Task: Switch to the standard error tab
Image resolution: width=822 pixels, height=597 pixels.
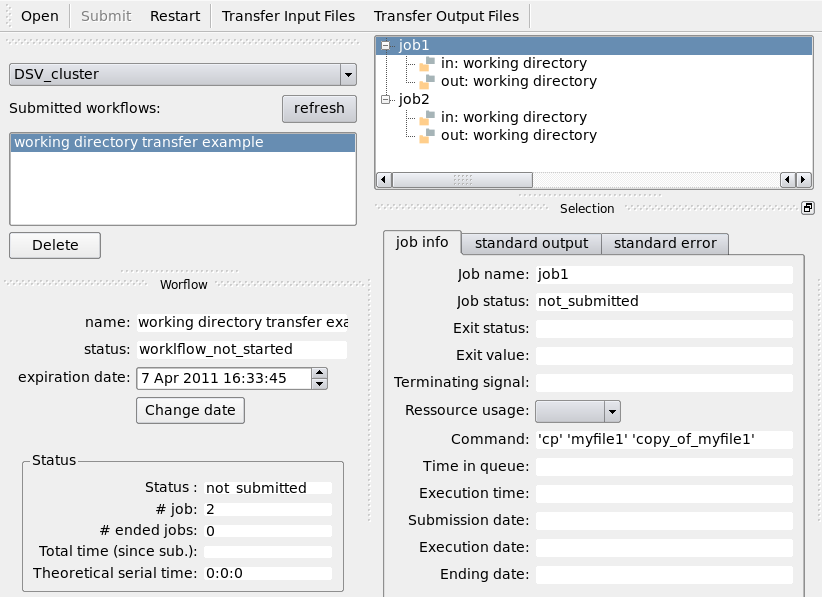Action: (x=665, y=243)
